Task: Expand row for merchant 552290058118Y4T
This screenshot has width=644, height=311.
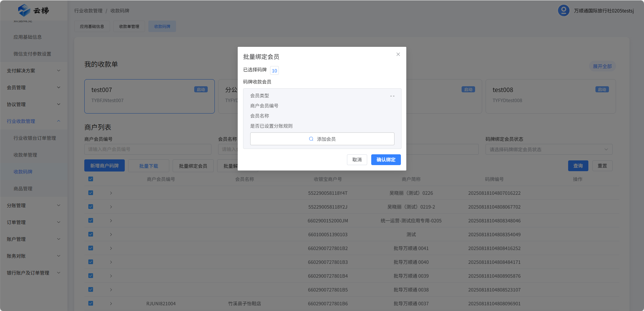Action: coord(111,193)
